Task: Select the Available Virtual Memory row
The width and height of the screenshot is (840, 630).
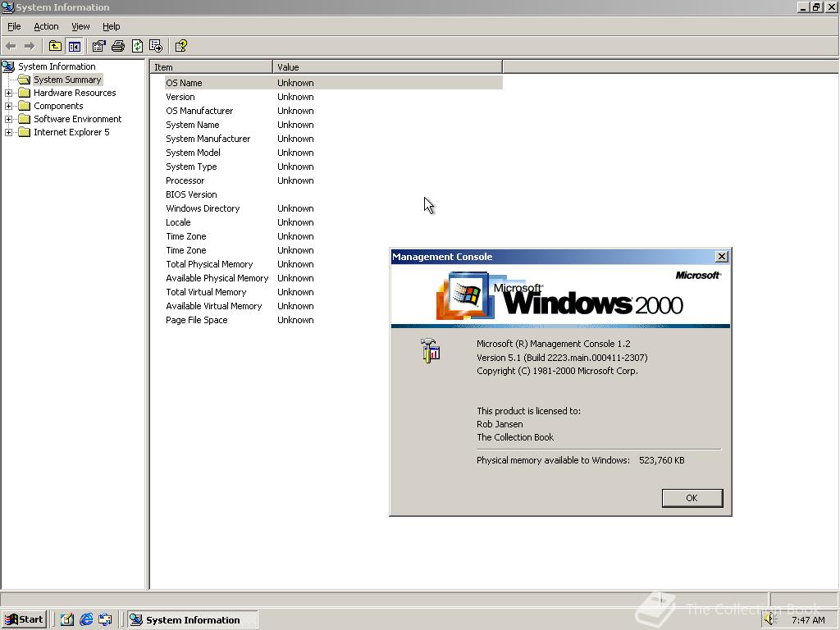Action: click(333, 306)
